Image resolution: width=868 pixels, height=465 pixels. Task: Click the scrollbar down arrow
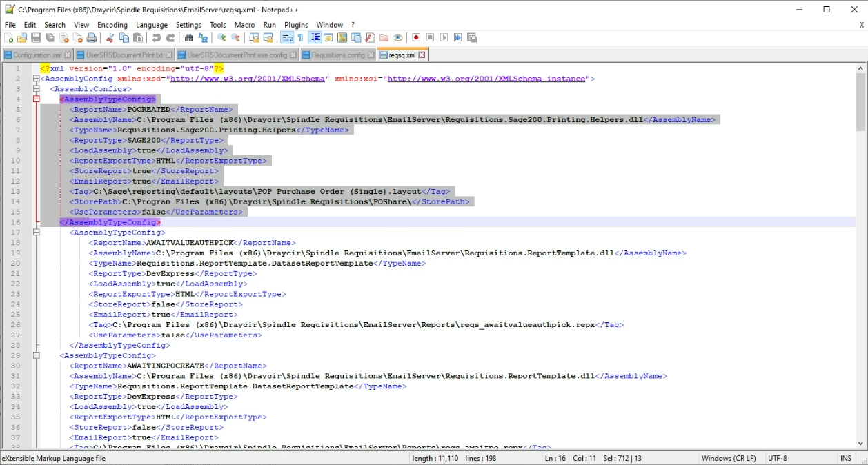[860, 443]
